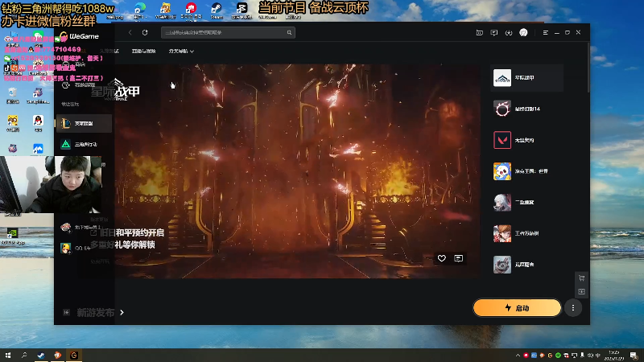Open the Steam taskbar icon
644x362 pixels.
click(x=41, y=356)
